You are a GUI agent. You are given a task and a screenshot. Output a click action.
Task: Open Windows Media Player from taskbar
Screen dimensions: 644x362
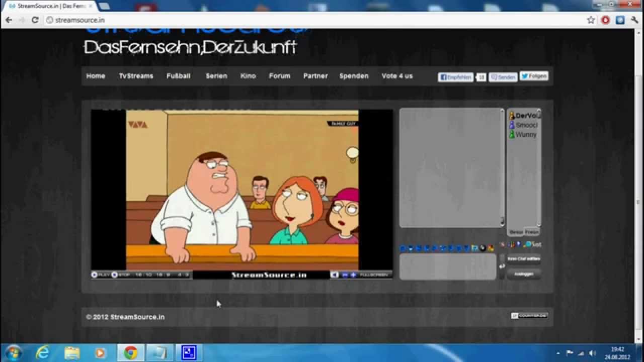click(x=100, y=353)
